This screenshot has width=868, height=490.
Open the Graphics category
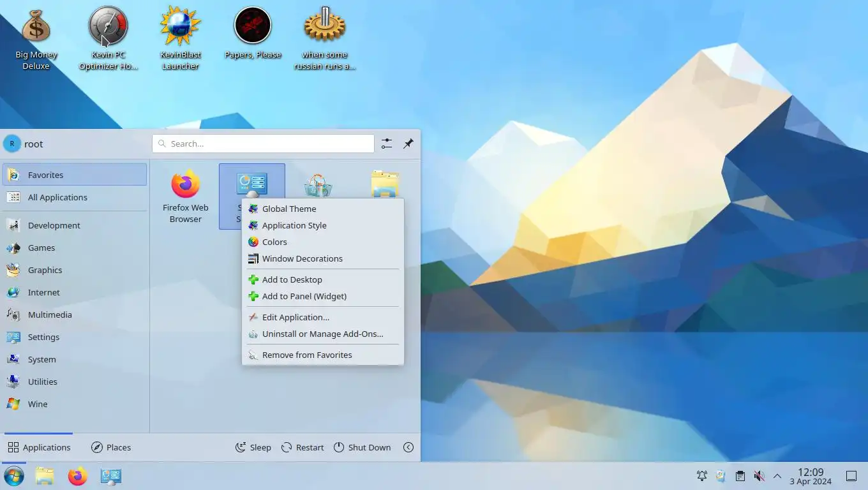click(75, 270)
